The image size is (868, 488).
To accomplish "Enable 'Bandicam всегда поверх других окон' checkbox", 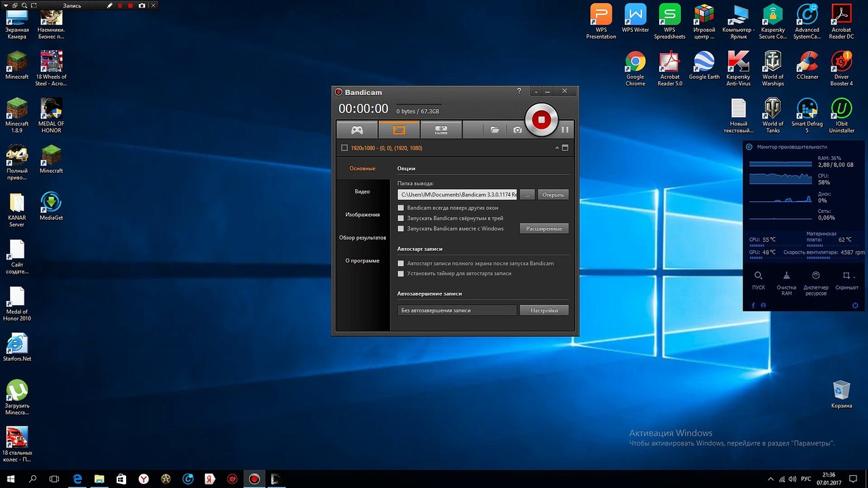I will coord(401,207).
